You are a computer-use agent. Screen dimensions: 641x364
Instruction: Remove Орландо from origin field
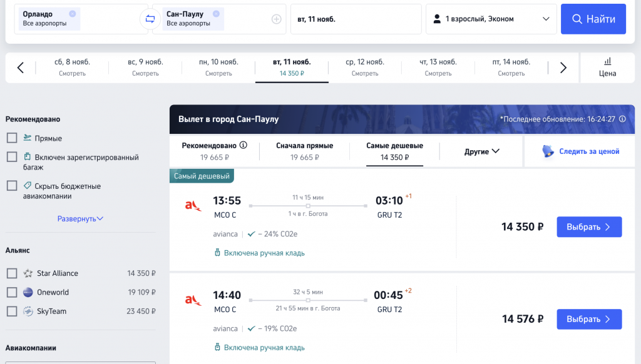tap(73, 14)
